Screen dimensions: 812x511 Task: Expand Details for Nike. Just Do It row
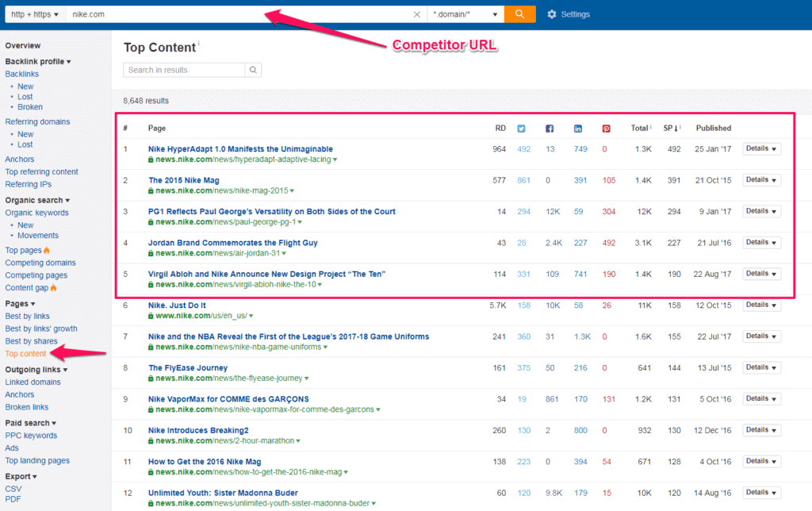pos(761,305)
